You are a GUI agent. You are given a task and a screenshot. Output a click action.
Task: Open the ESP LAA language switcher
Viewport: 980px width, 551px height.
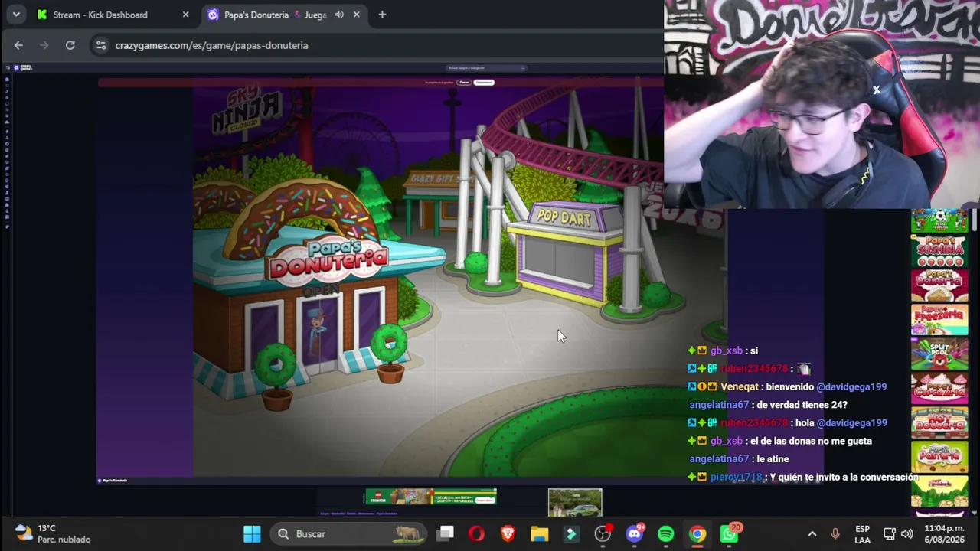(862, 533)
